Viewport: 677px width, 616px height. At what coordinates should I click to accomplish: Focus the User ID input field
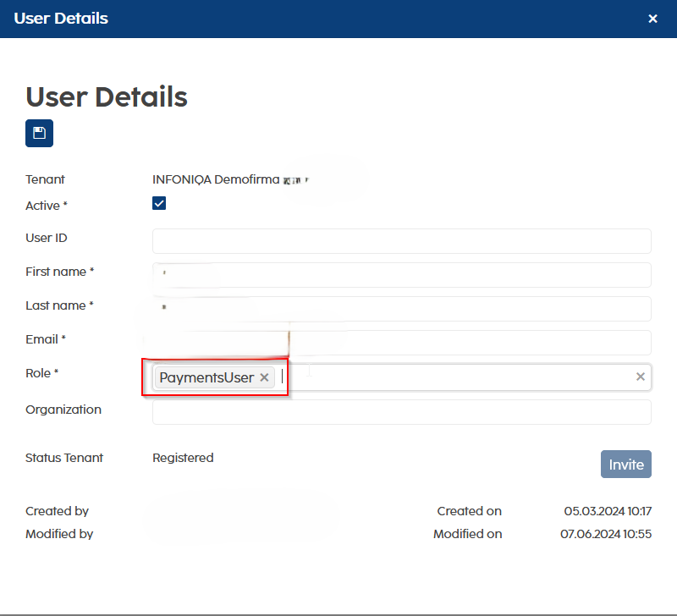(401, 241)
